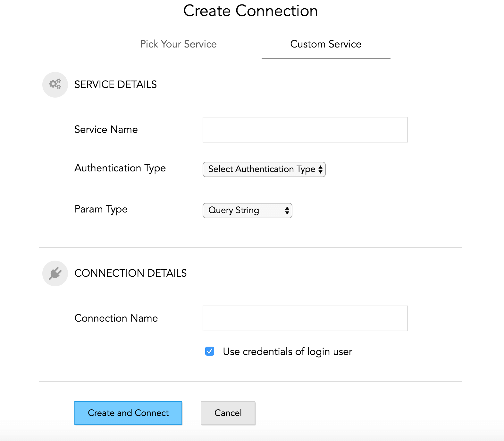
Task: Click the up-down arrows on the Authentication Type selector
Action: tap(321, 169)
